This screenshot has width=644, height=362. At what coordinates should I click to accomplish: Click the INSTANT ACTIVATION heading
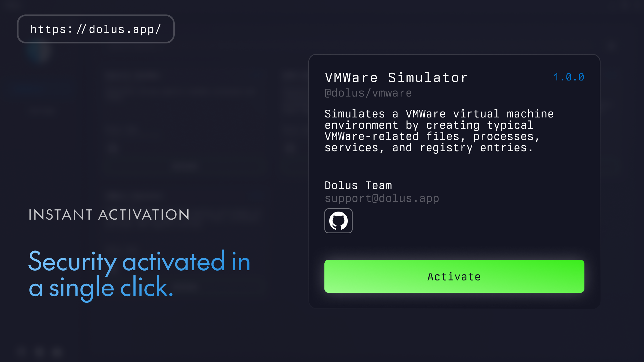(x=109, y=215)
